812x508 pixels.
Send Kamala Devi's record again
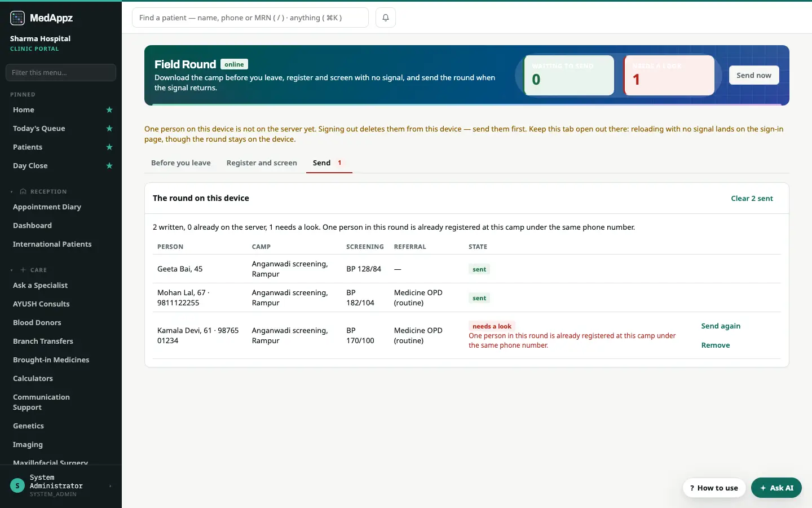pyautogui.click(x=721, y=326)
